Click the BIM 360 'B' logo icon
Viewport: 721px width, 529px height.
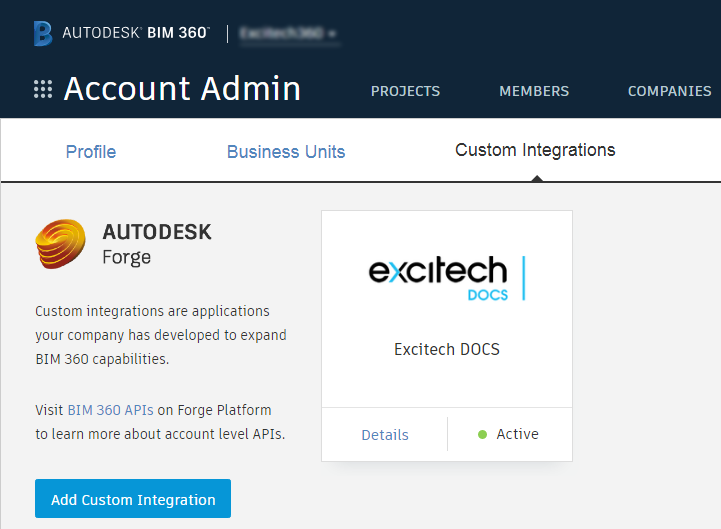[42, 33]
